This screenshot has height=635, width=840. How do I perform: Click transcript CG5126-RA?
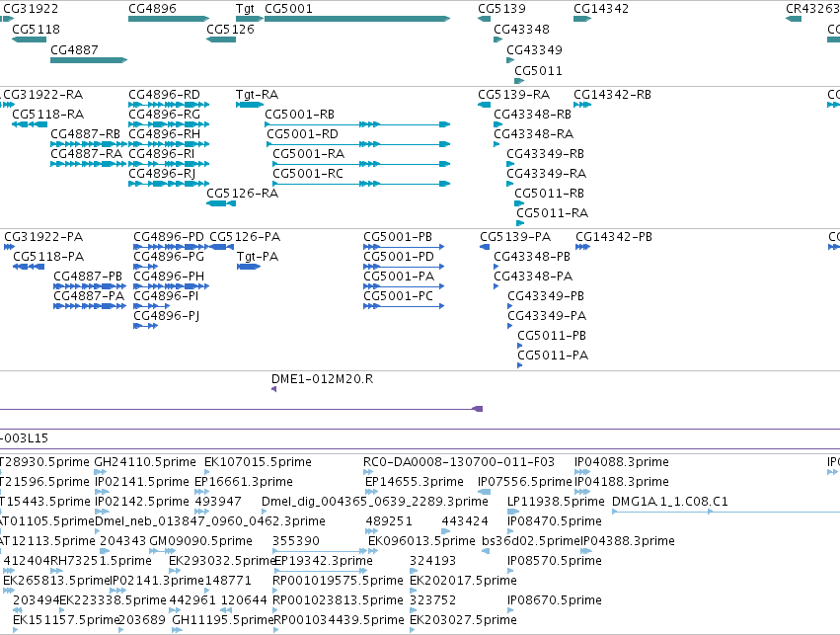click(243, 194)
